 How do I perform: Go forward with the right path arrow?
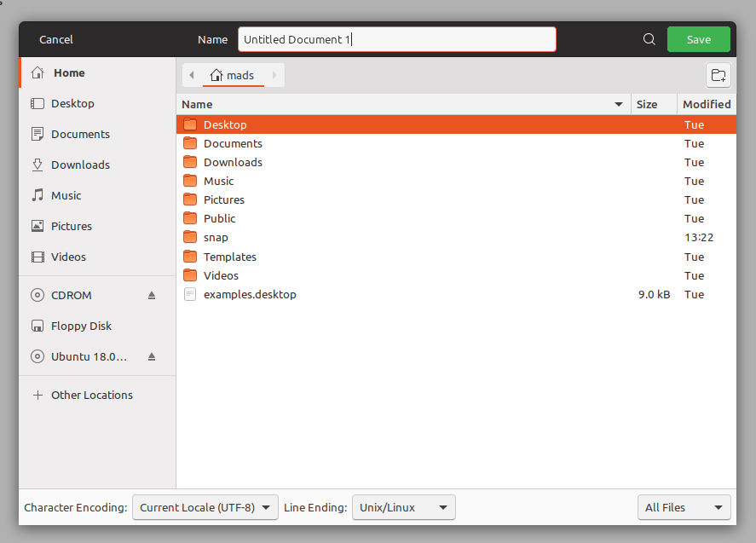[x=274, y=75]
